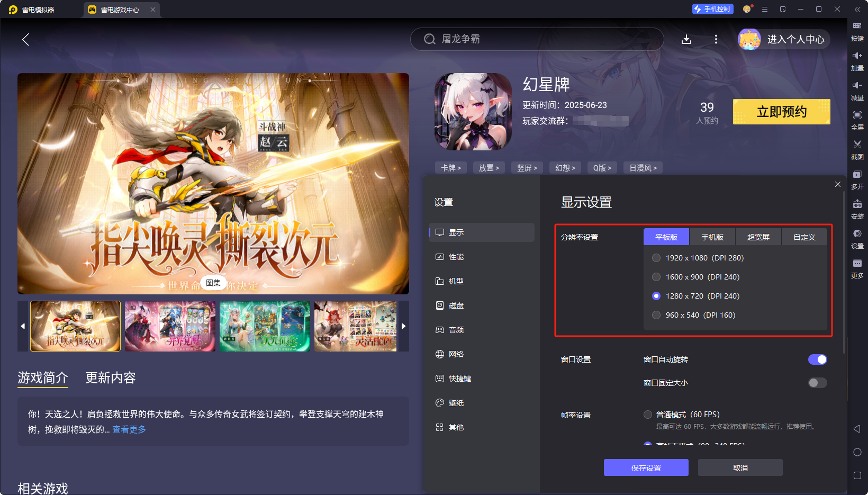Expand the 竖屏 tag
The height and width of the screenshot is (495, 868).
(527, 168)
